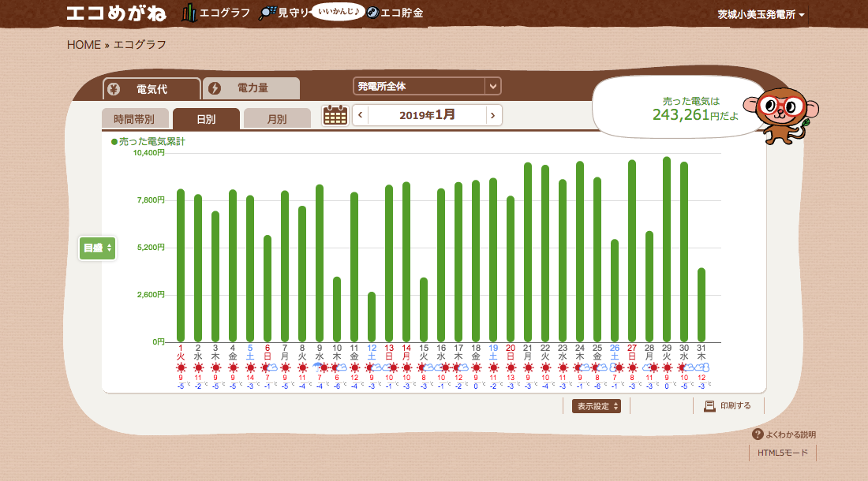
Task: Click the green bar for day 26
Action: [615, 291]
